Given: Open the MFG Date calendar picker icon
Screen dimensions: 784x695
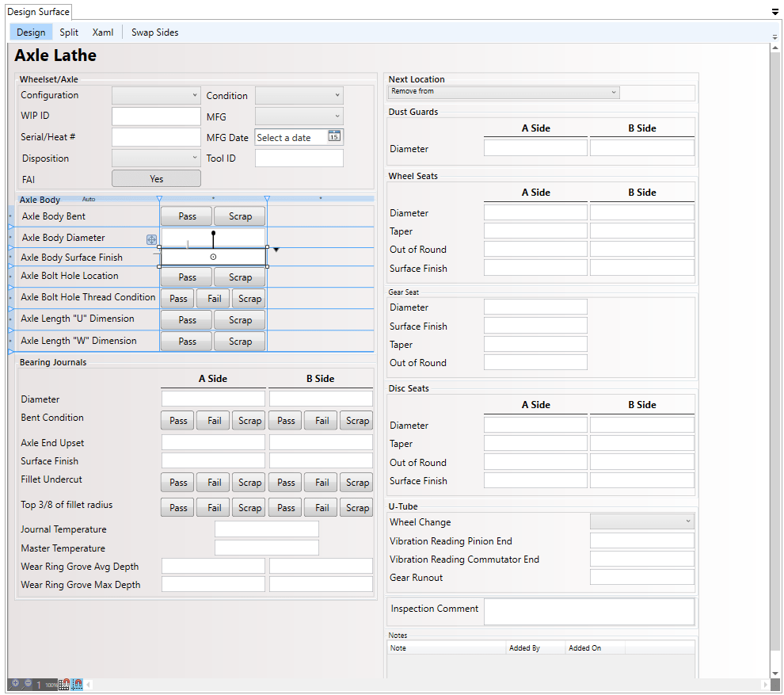Looking at the screenshot, I should [x=334, y=136].
